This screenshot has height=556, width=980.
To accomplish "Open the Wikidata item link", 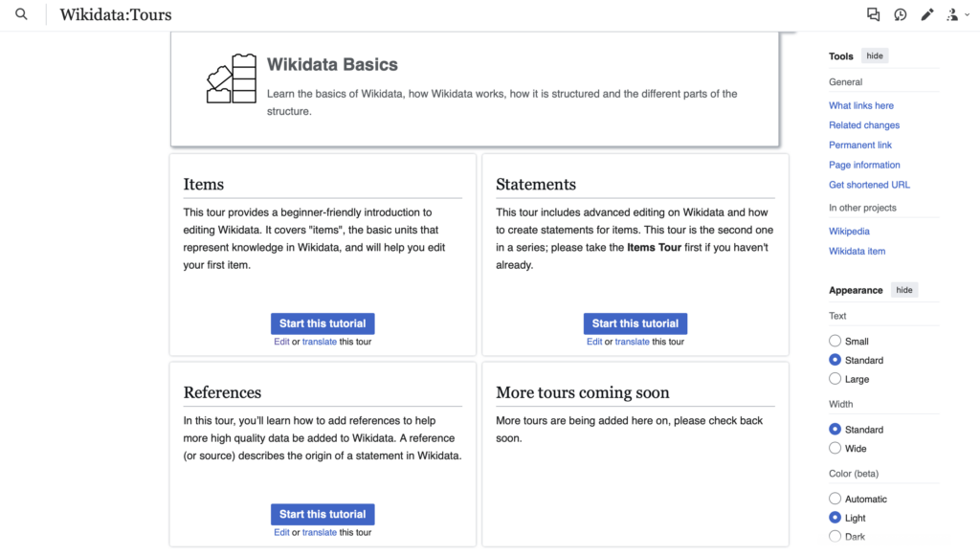I will (x=857, y=251).
